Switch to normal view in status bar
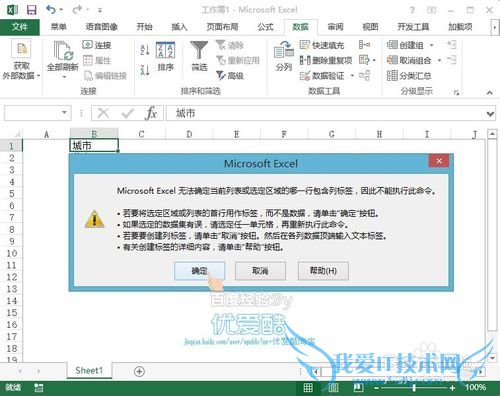Viewport: 500px width, 396px height. pyautogui.click(x=308, y=387)
